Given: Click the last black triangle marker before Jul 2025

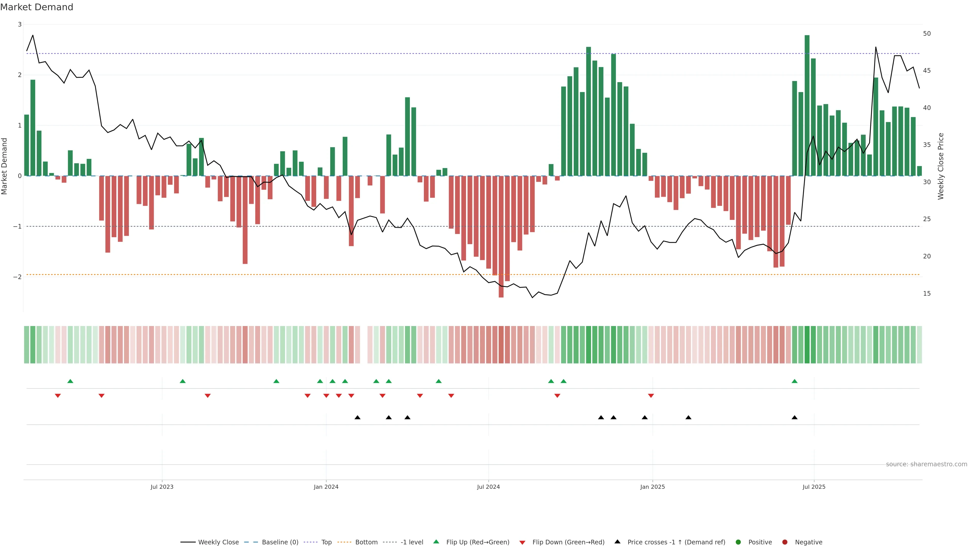Looking at the screenshot, I should [x=794, y=418].
